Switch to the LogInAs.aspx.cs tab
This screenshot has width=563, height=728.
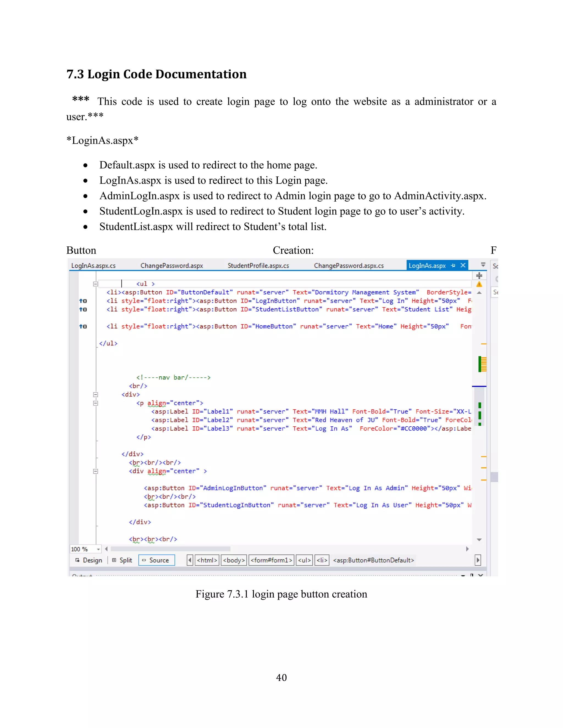93,266
